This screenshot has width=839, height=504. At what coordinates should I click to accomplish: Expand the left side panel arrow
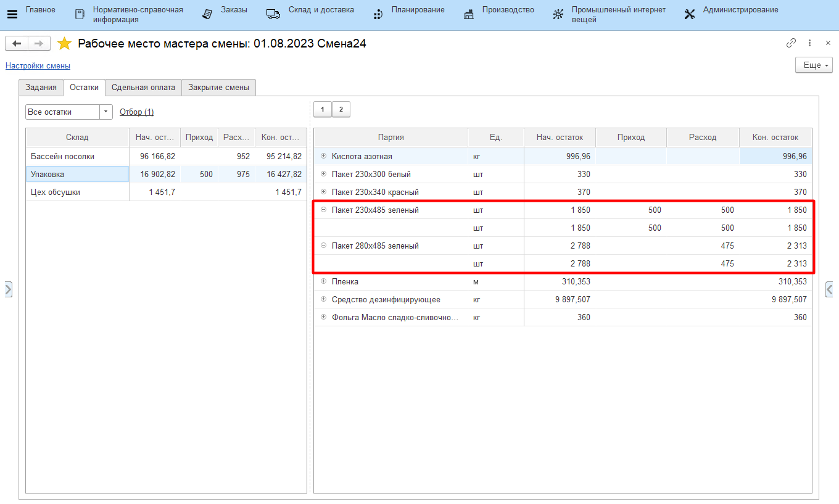[8, 289]
